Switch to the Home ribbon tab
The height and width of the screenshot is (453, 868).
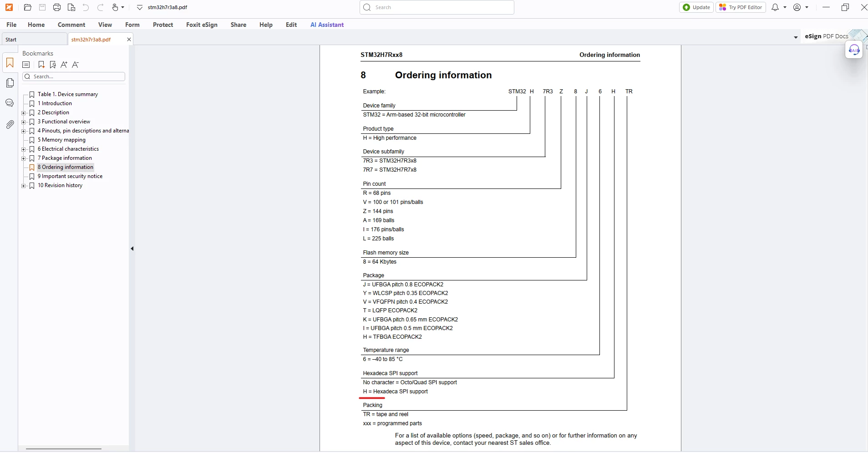pyautogui.click(x=36, y=25)
